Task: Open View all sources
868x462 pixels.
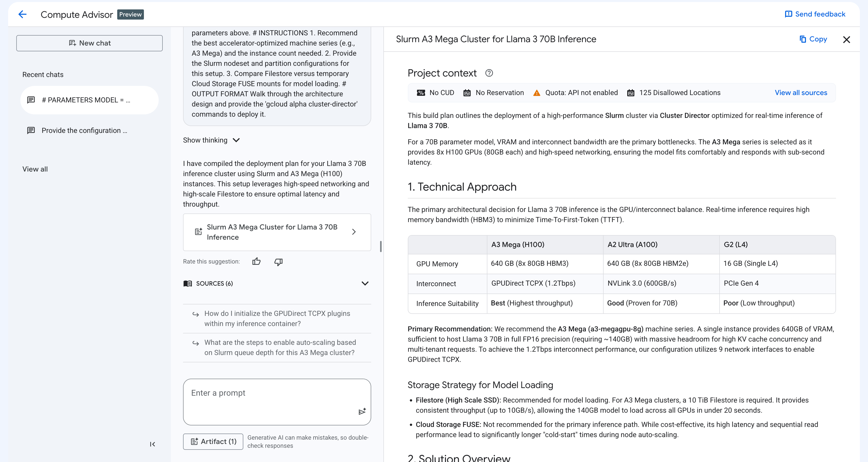Action: tap(801, 93)
